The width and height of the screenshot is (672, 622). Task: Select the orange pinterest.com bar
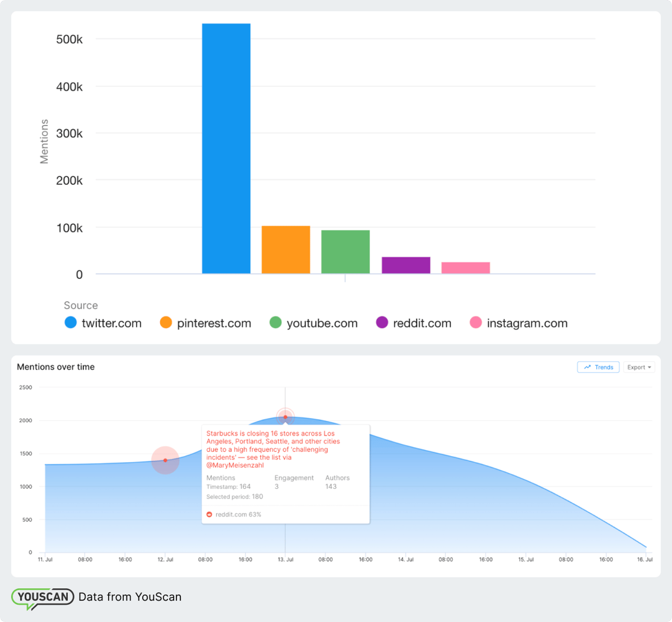pyautogui.click(x=286, y=250)
